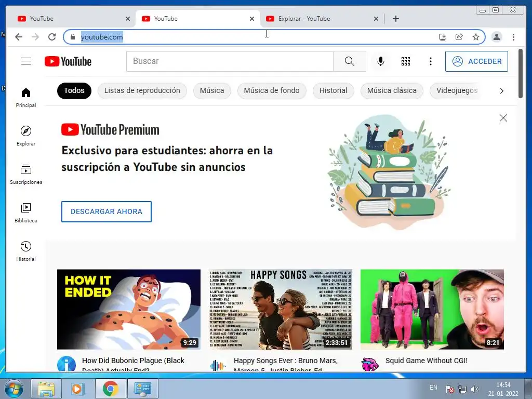Click the site padlock icon

(72, 37)
